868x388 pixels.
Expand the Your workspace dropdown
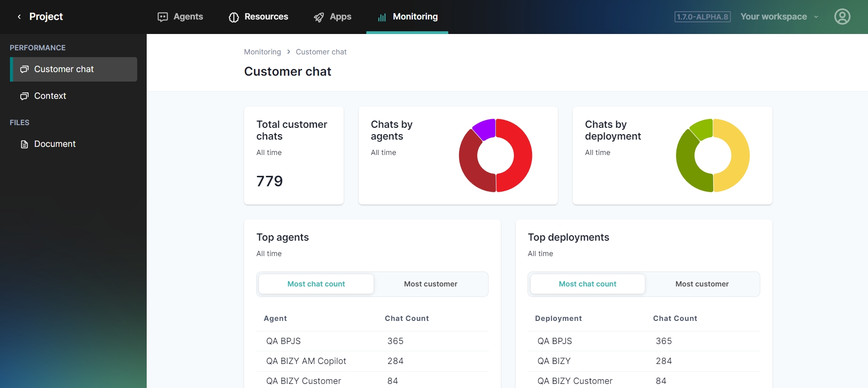[x=779, y=17]
